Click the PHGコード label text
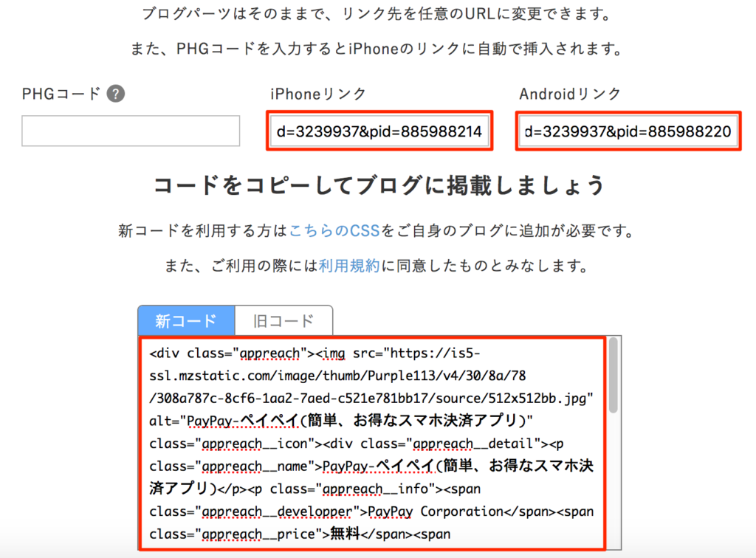Image resolution: width=756 pixels, height=558 pixels. 61,94
